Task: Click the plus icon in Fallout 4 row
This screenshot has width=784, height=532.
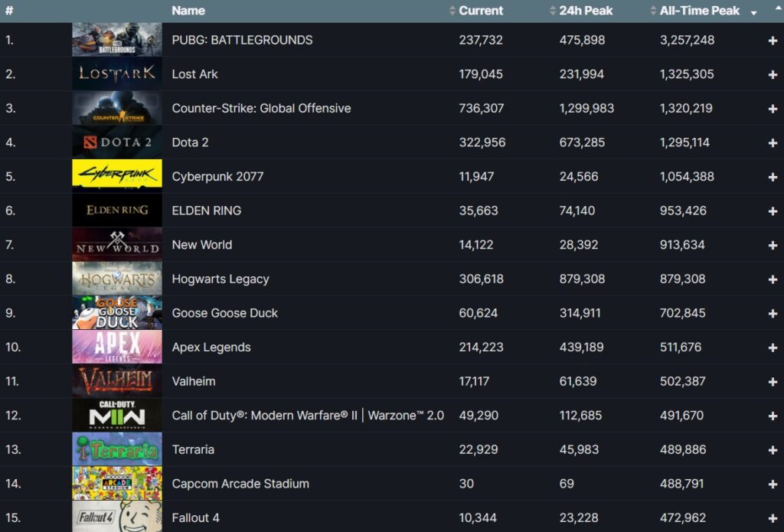Action: pyautogui.click(x=773, y=518)
